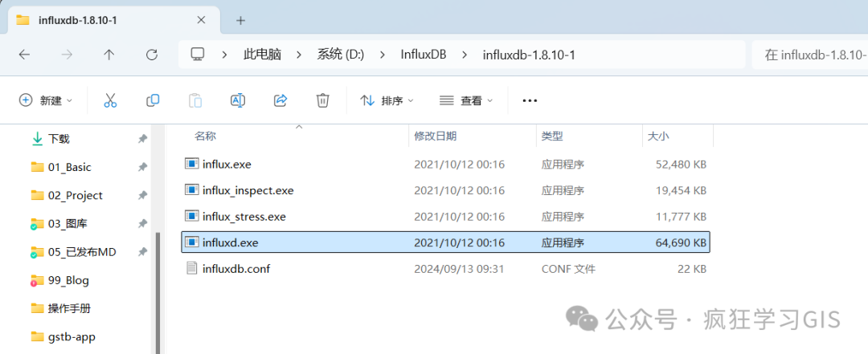
Task: Sort by 名称 column header
Action: (206, 136)
